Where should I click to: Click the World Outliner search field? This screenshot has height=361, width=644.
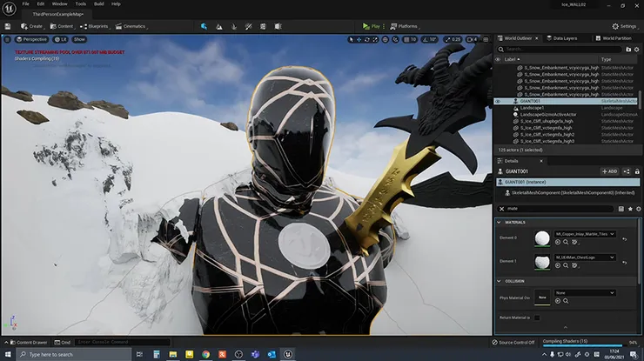pyautogui.click(x=560, y=50)
